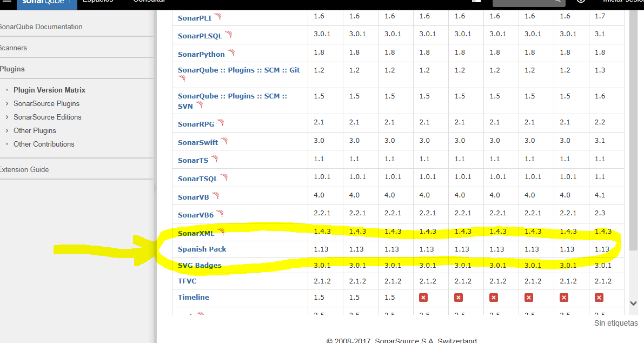644x343 pixels.
Task: Click the SonarSwift supported-plugin icon
Action: click(x=224, y=141)
